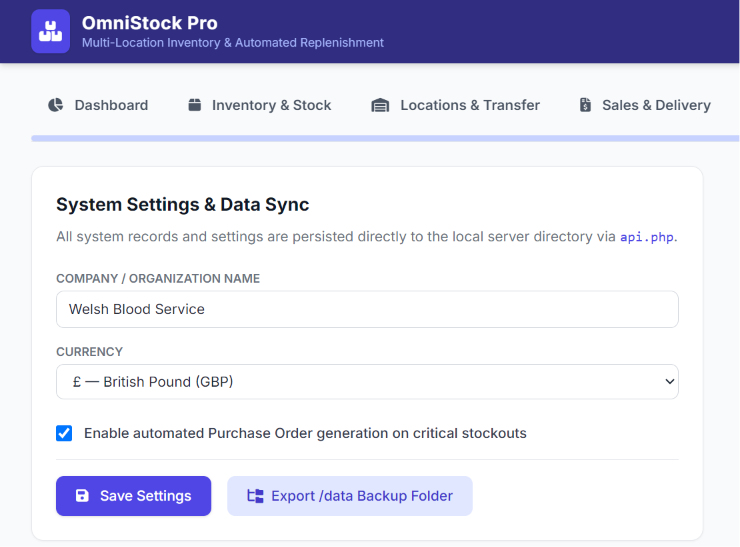Go to Locations & Transfer tab
The image size is (740, 547).
pyautogui.click(x=455, y=105)
